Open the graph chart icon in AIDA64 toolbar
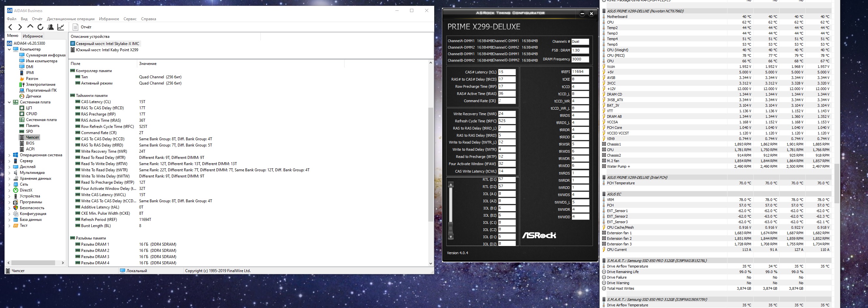The height and width of the screenshot is (308, 868). (61, 27)
